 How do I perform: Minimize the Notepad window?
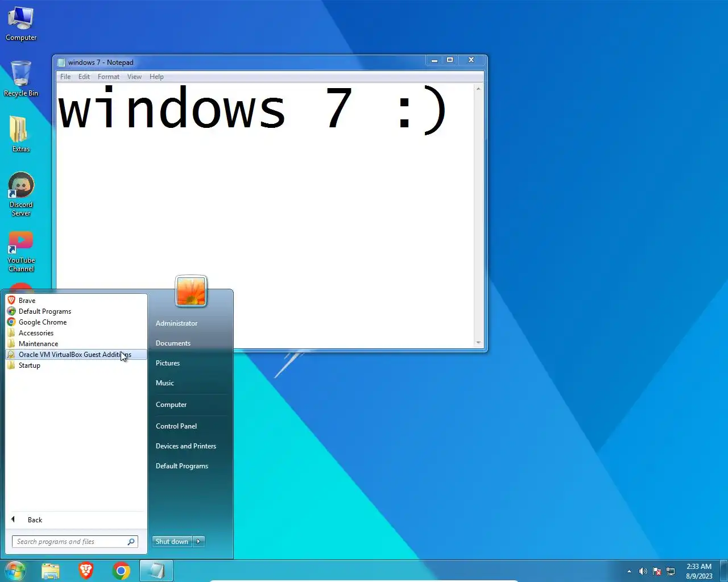tap(434, 60)
